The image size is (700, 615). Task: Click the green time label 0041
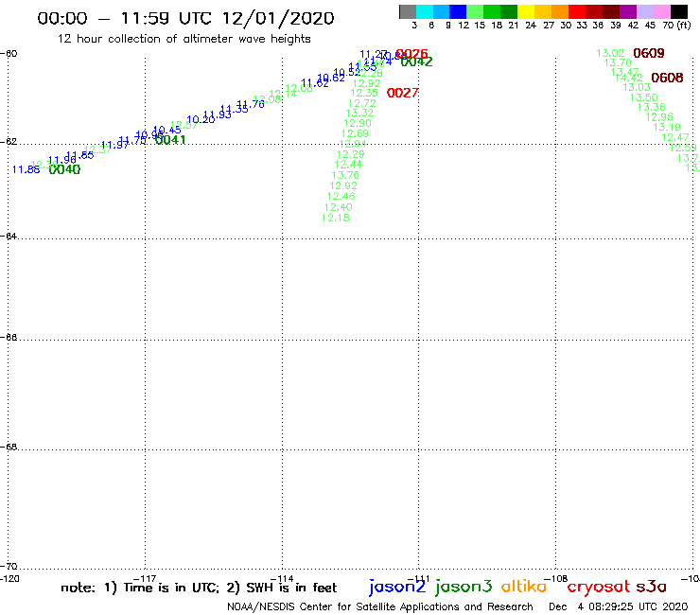tap(170, 140)
